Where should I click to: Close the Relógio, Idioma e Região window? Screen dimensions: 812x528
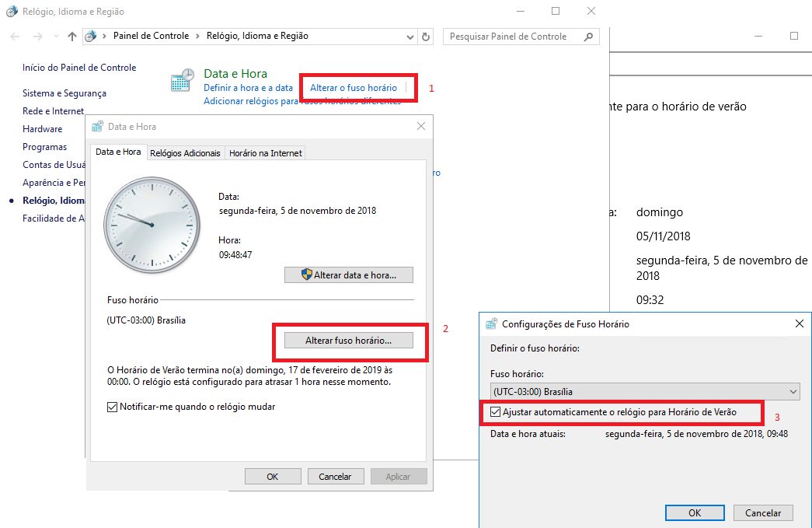tap(591, 11)
